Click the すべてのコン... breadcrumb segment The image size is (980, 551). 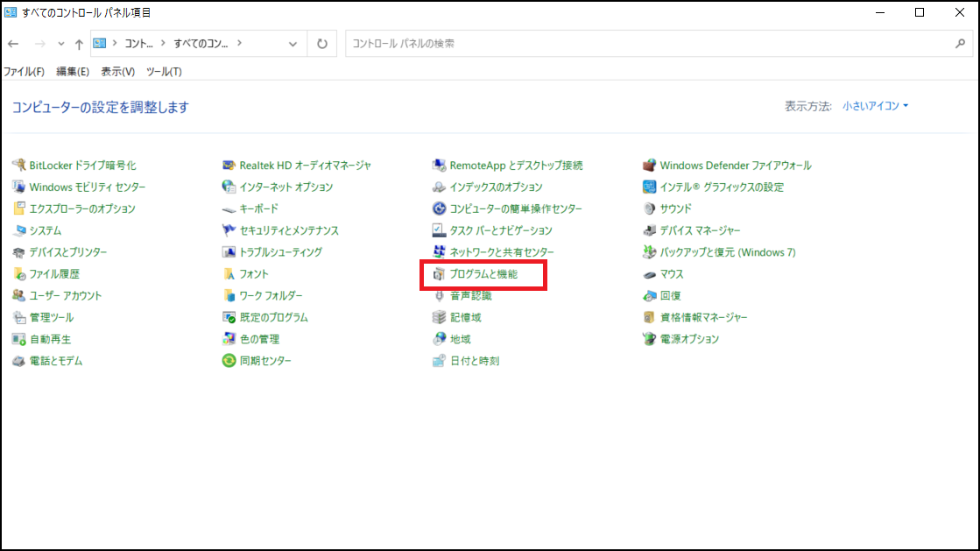tap(201, 43)
